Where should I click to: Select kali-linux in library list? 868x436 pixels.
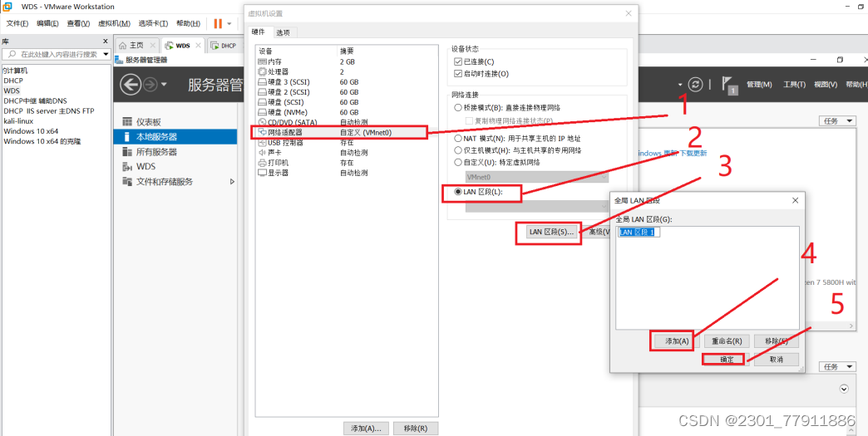18,121
